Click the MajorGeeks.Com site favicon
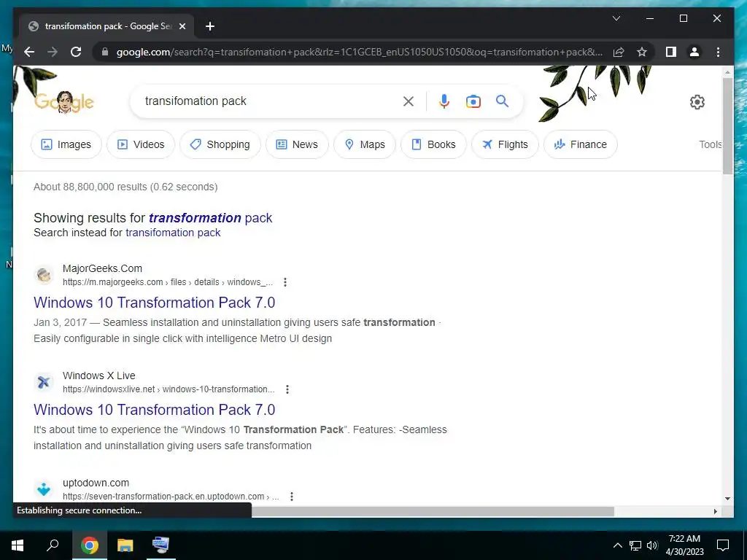Viewport: 747px width, 560px height. click(44, 275)
